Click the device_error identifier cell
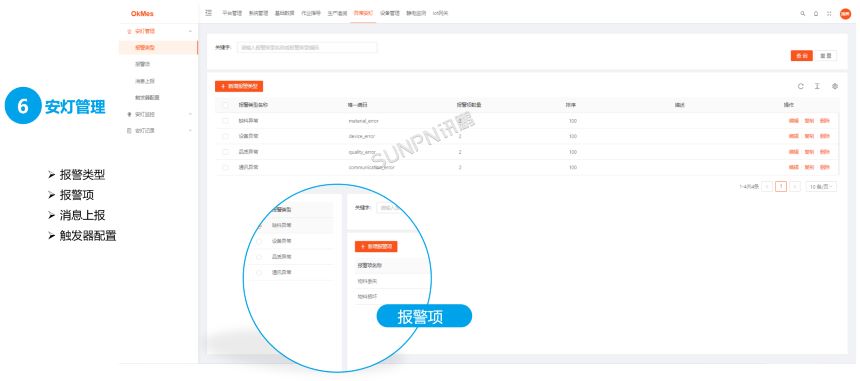This screenshot has height=381, width=860. click(x=361, y=136)
